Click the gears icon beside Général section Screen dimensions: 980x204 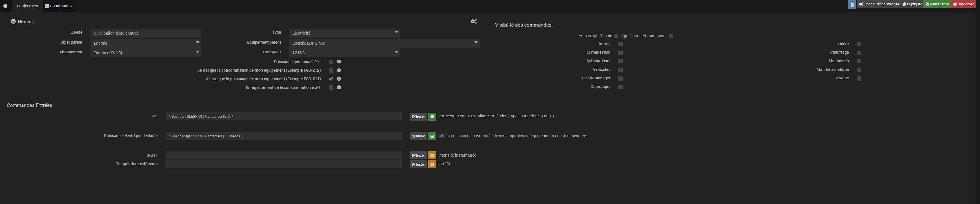pyautogui.click(x=473, y=21)
